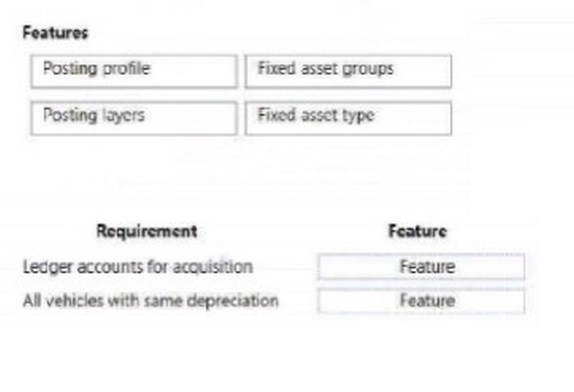Choose the Fixed asset type feature box
The height and width of the screenshot is (392, 574).
pos(348,117)
